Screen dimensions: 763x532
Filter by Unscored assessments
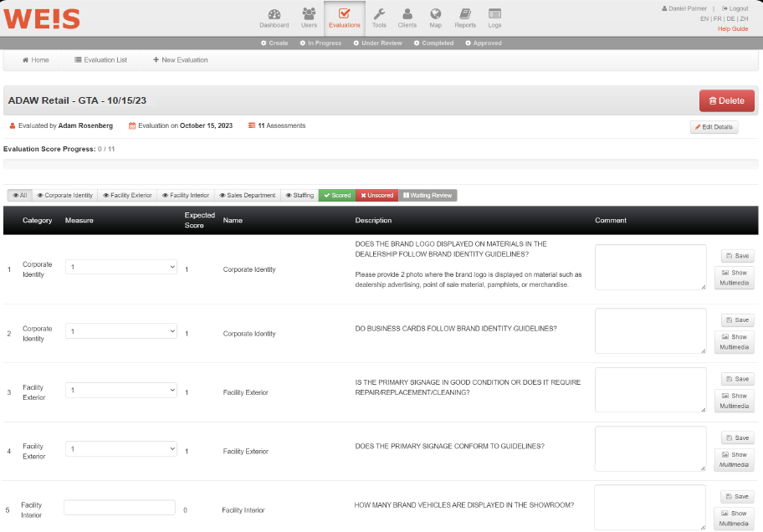[376, 196]
